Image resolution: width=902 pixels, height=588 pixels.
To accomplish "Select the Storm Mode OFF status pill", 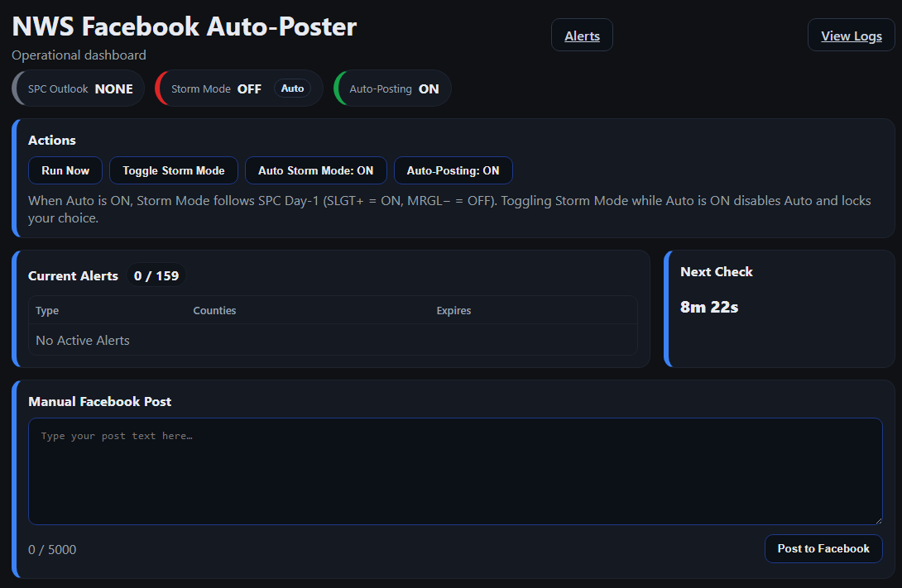I will [x=217, y=88].
